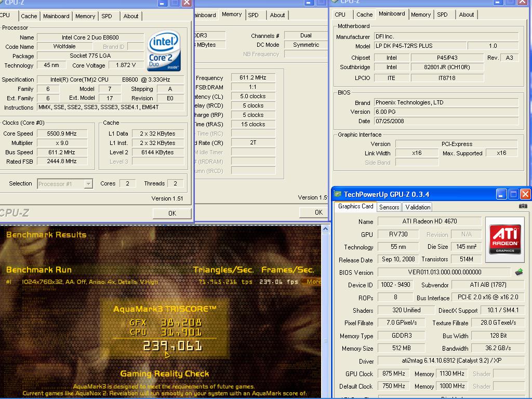Click Multiplier value x 9.0
Viewport: 532px width, 399px height.
coord(62,143)
